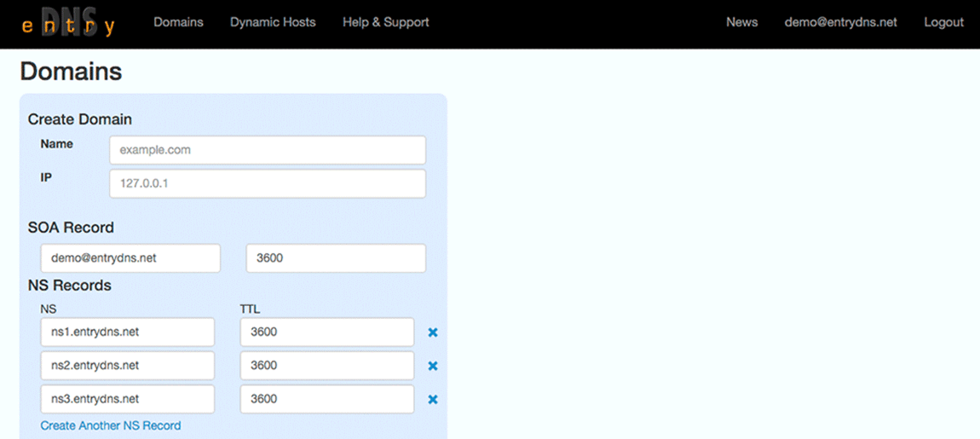Open the Domains menu item

coord(178,22)
